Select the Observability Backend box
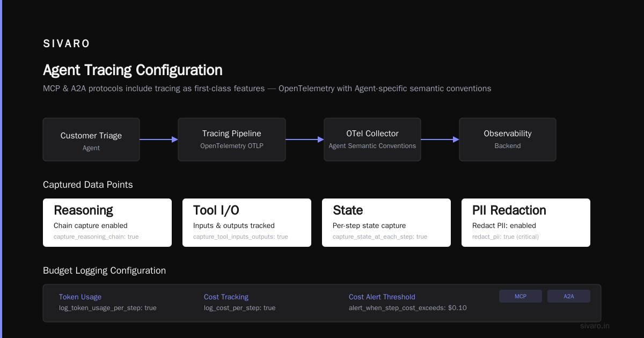This screenshot has height=338, width=644. [x=508, y=139]
